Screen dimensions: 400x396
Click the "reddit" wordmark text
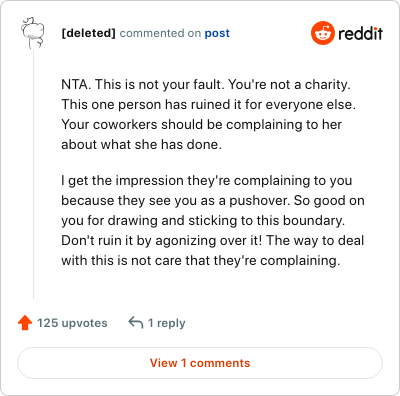(x=360, y=33)
